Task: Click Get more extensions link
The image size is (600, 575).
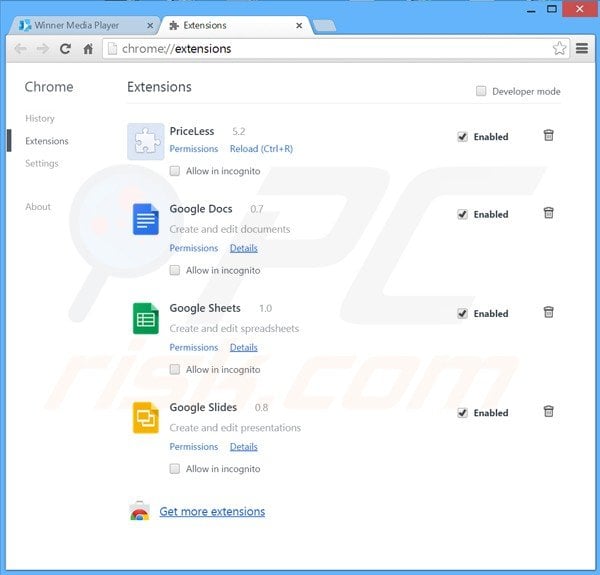Action: tap(212, 511)
